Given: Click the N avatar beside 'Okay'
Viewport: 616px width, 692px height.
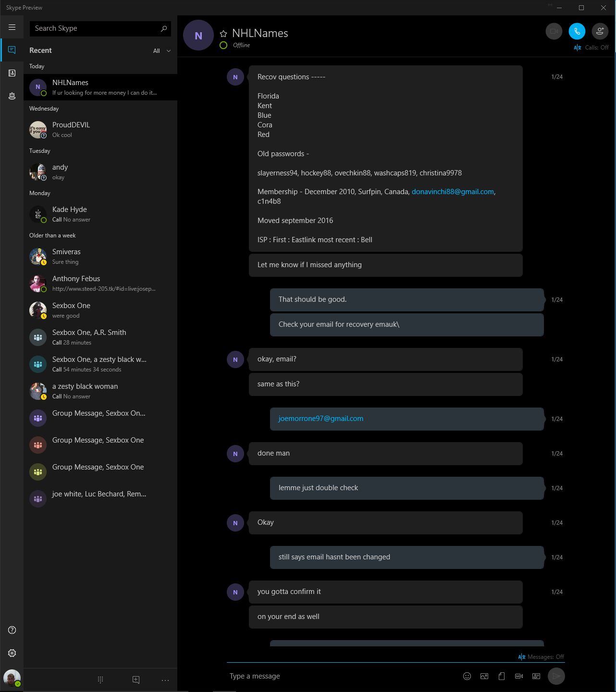Looking at the screenshot, I should tap(235, 523).
